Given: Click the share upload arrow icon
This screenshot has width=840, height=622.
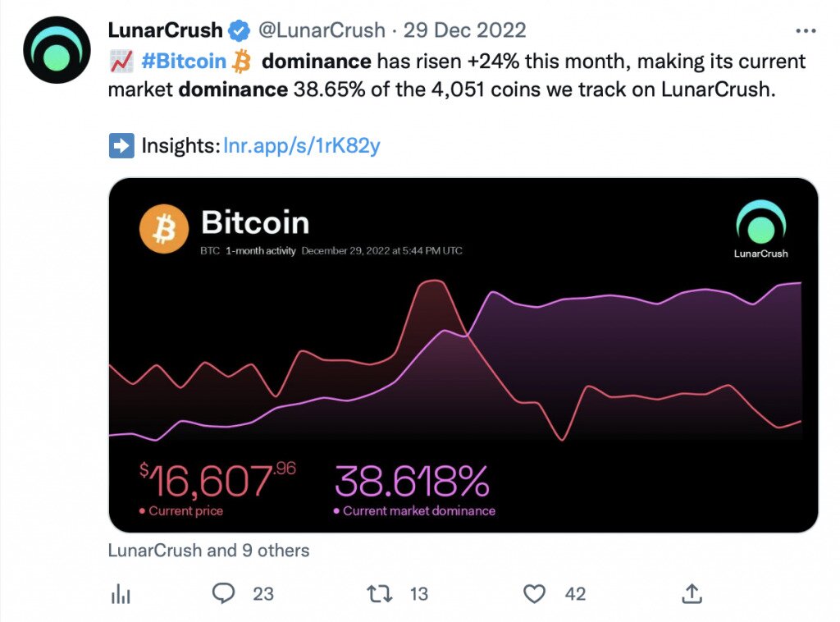Looking at the screenshot, I should click(x=692, y=593).
